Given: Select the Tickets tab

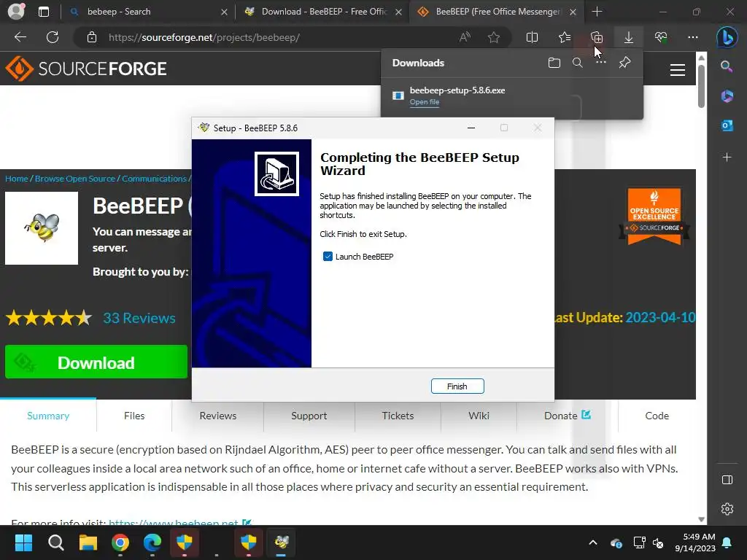Looking at the screenshot, I should [x=398, y=416].
